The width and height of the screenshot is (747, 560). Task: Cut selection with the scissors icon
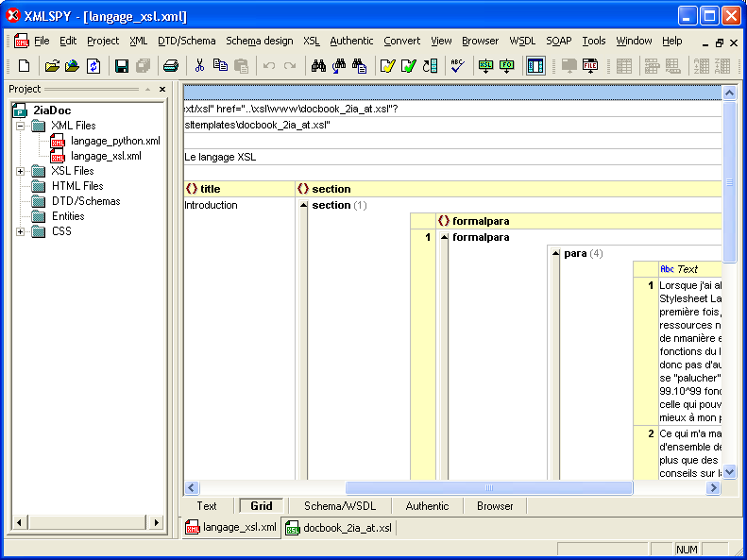[199, 66]
